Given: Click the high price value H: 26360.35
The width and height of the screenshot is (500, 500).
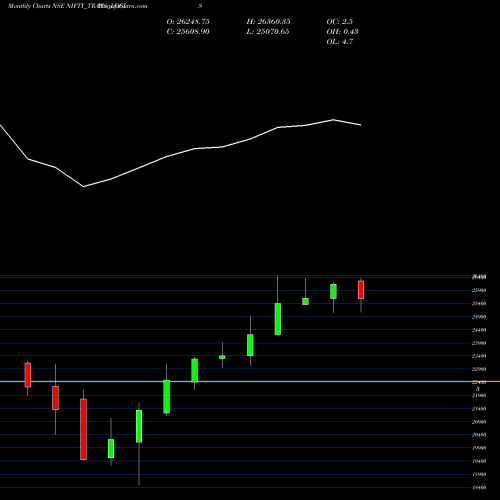Looking at the screenshot, I should [268, 22].
